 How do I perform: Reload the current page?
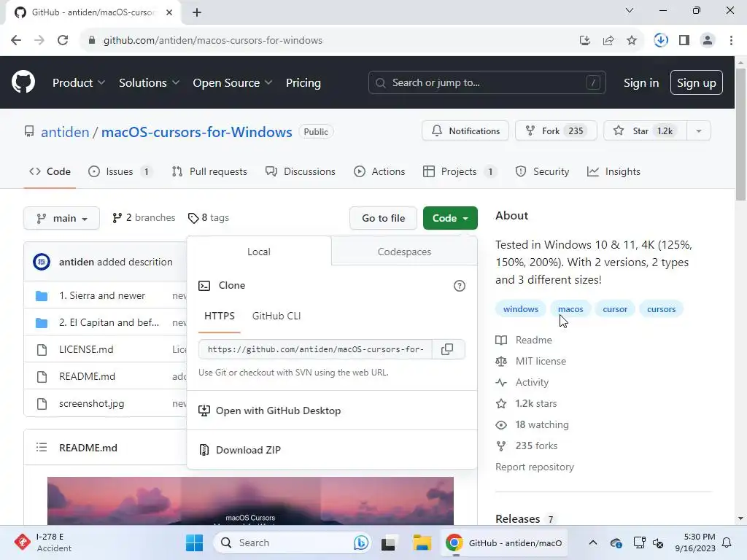pyautogui.click(x=63, y=41)
